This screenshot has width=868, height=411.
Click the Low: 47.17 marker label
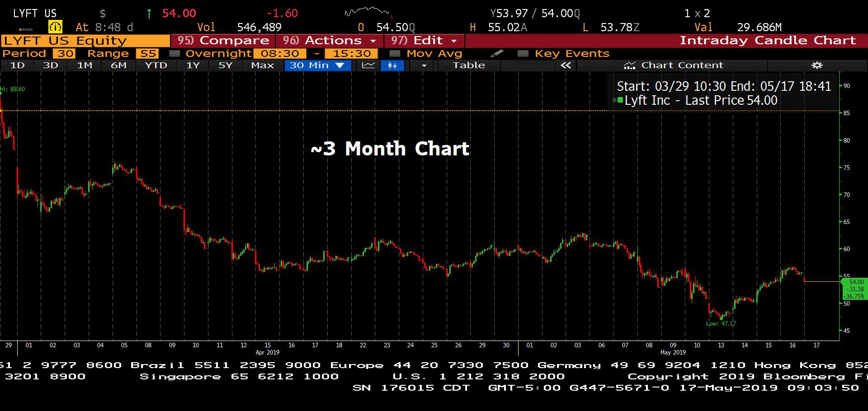(721, 323)
